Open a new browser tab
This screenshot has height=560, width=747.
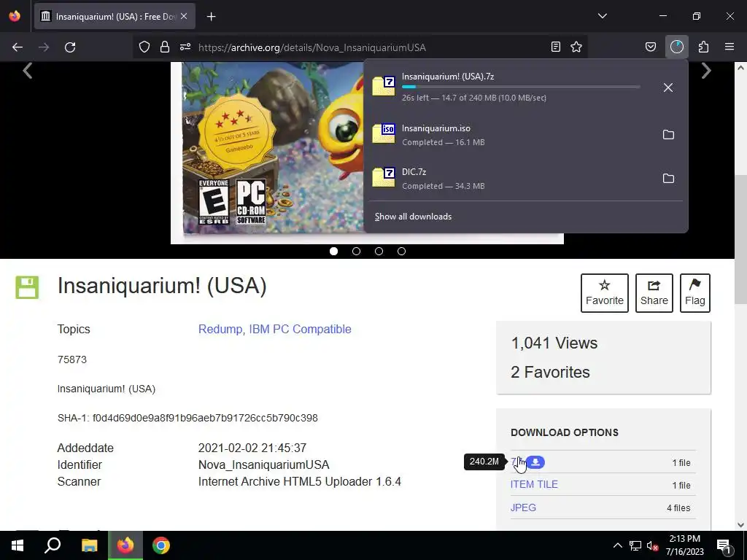tap(211, 17)
